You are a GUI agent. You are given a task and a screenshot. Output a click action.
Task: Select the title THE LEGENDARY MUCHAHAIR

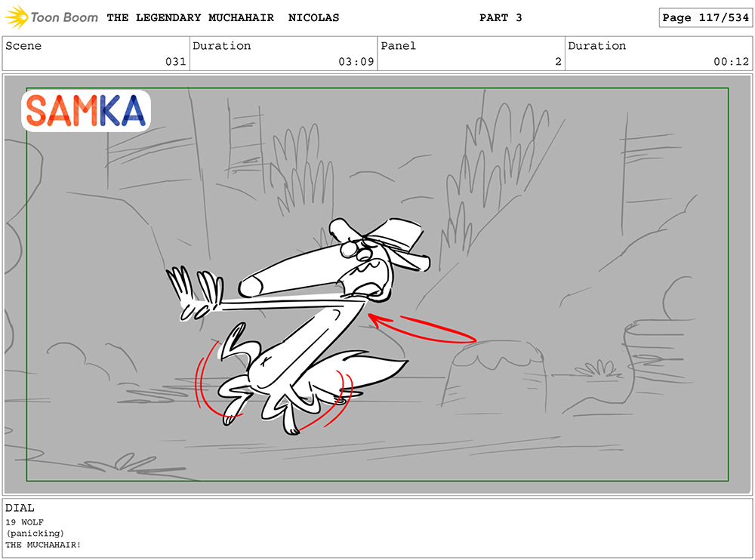point(190,18)
